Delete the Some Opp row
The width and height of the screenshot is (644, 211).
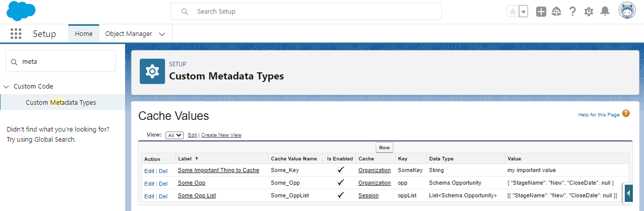(163, 184)
